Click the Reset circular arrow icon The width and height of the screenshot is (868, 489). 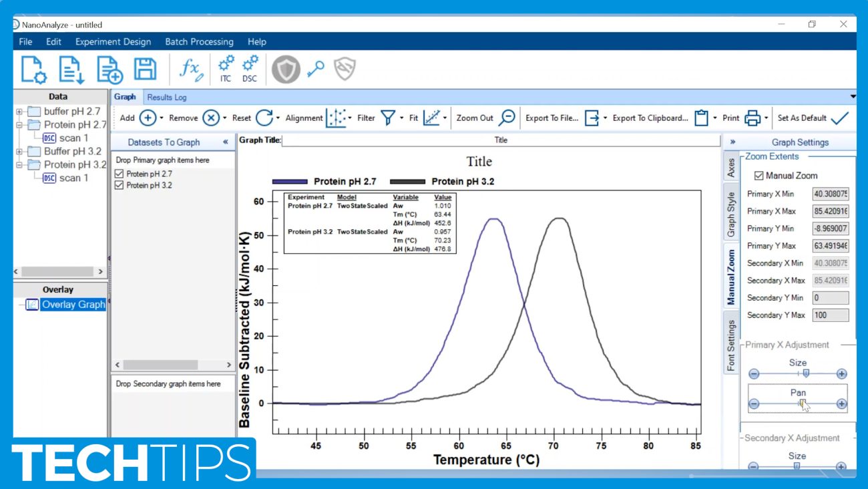click(264, 118)
